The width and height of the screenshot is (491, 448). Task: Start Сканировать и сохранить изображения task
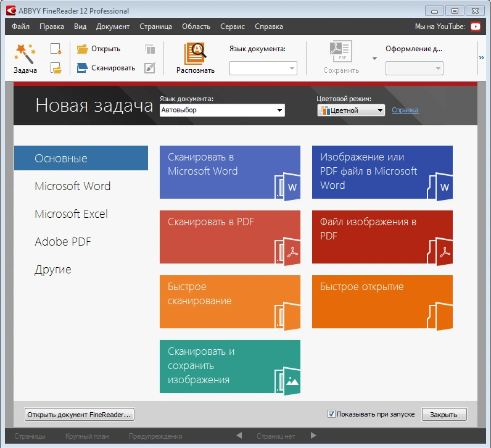(x=230, y=367)
